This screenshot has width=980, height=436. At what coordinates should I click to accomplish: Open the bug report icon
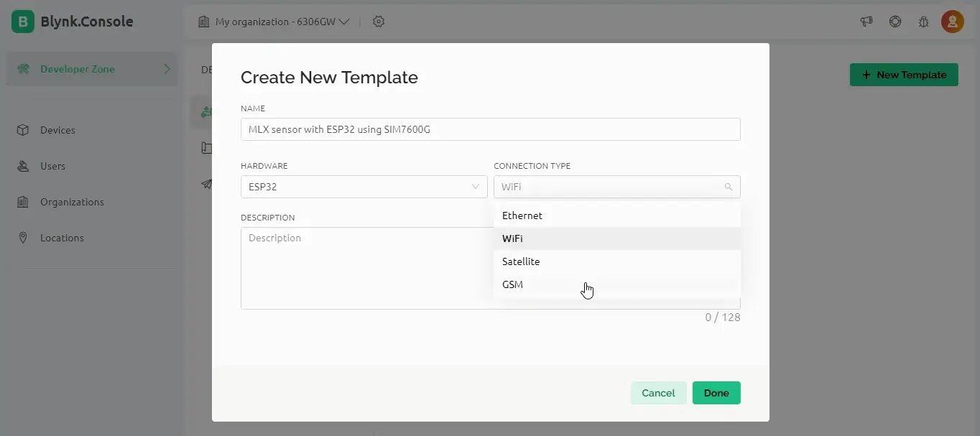tap(924, 22)
